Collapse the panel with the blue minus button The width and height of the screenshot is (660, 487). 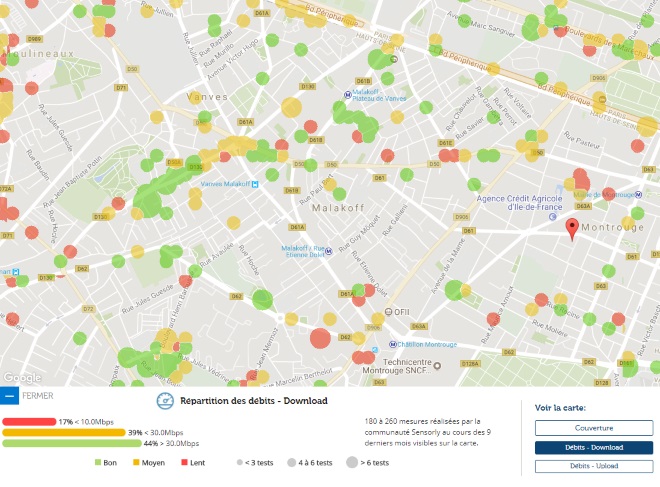(x=9, y=395)
